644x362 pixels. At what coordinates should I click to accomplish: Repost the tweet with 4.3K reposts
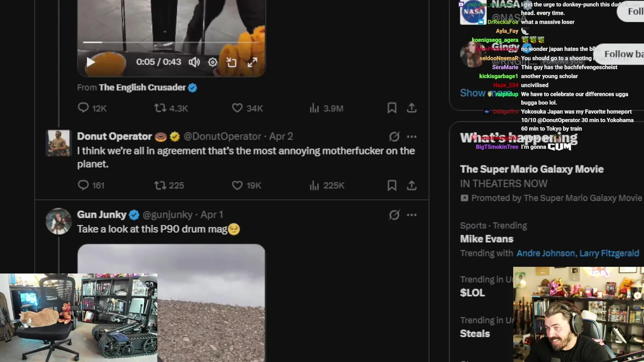tap(171, 108)
